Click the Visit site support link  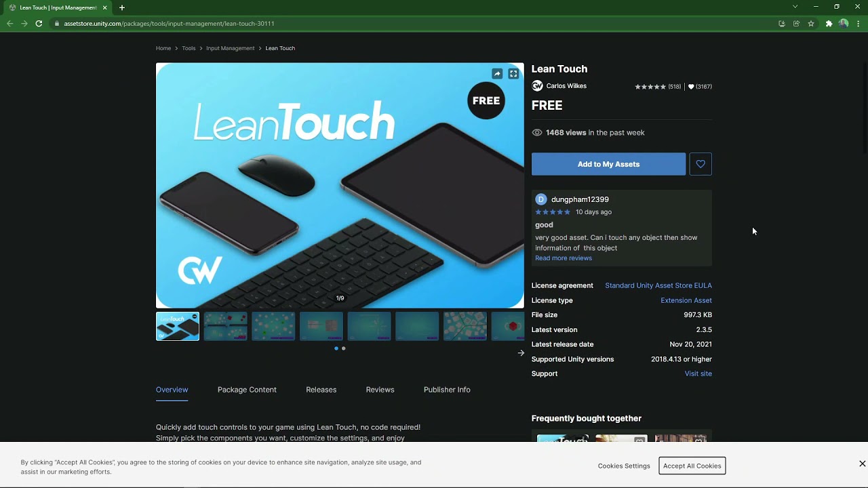pyautogui.click(x=698, y=373)
